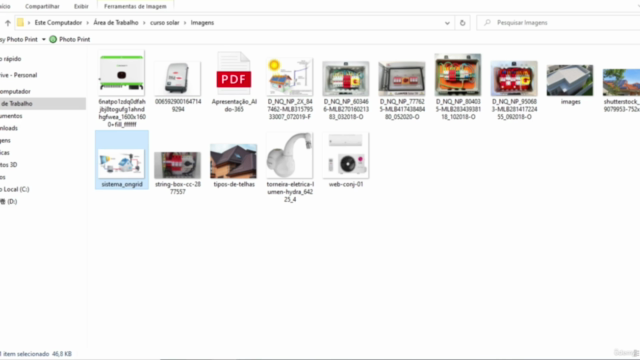Viewport: 640px width, 360px height.
Task: Expand chevron after Área de Trabalho breadcrumb
Action: pyautogui.click(x=144, y=23)
